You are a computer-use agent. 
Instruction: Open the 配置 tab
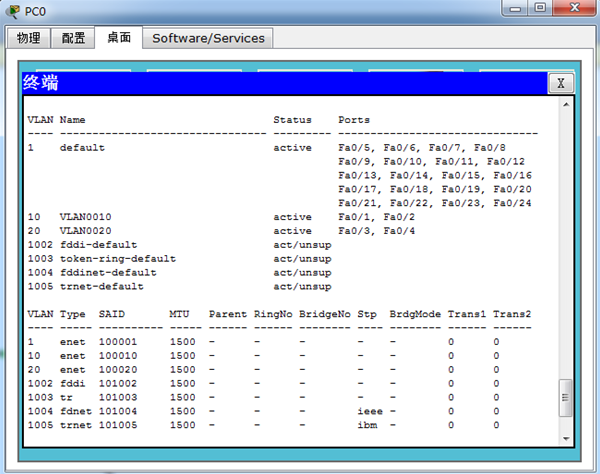(73, 38)
